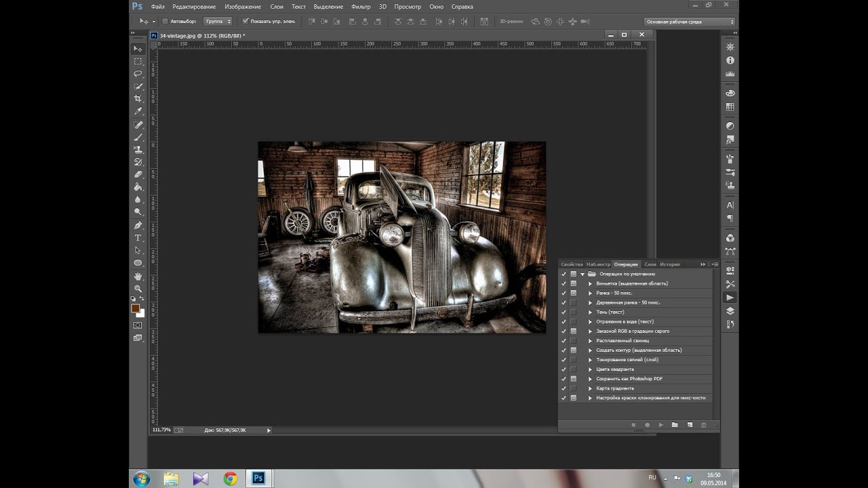
Task: Select the Path Selection tool
Action: click(x=138, y=250)
